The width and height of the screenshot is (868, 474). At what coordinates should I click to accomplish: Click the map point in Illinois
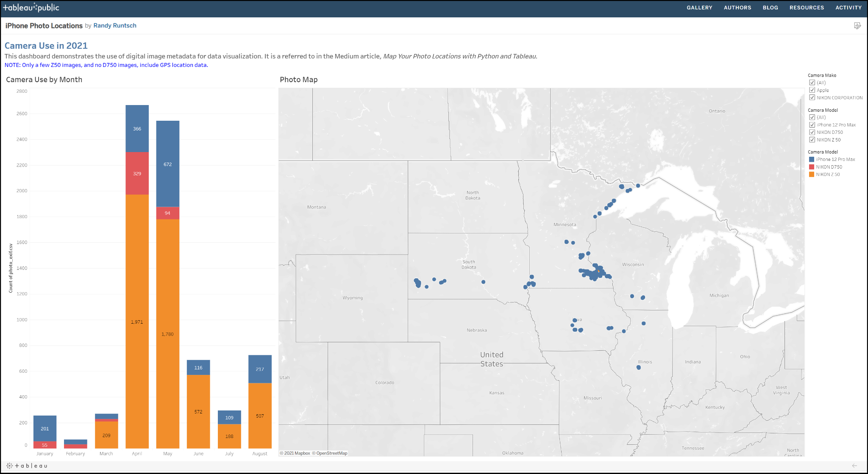[x=638, y=368]
